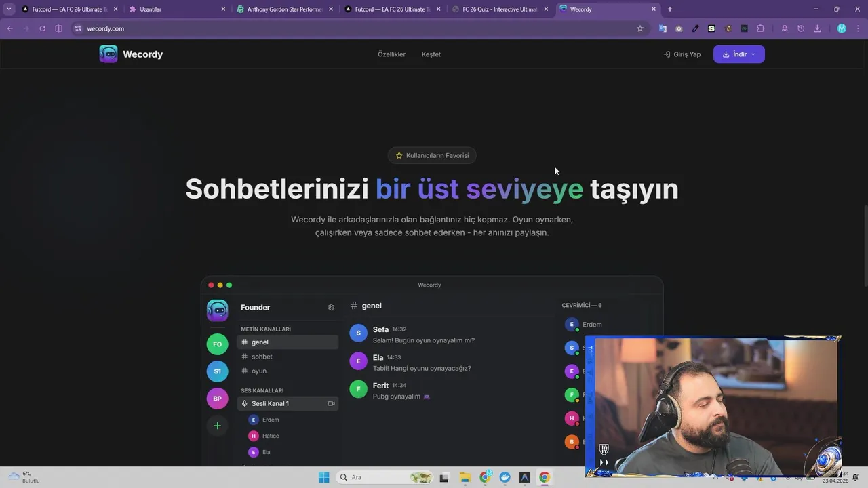Click the wecordy.com address bar

(359, 28)
